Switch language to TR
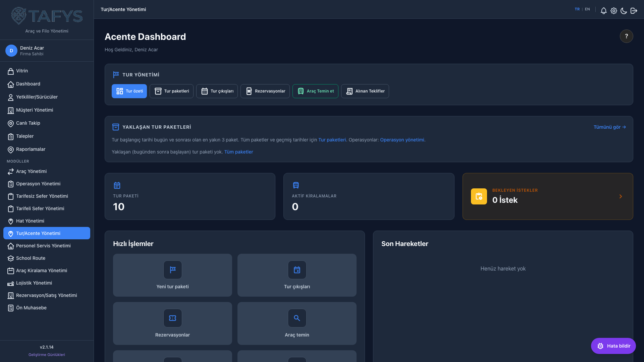 pyautogui.click(x=577, y=9)
